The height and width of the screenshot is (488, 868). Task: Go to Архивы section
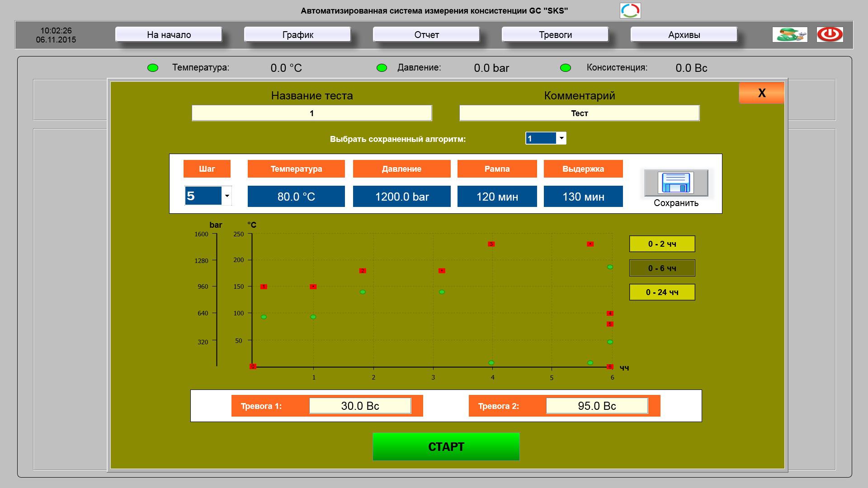coord(684,35)
